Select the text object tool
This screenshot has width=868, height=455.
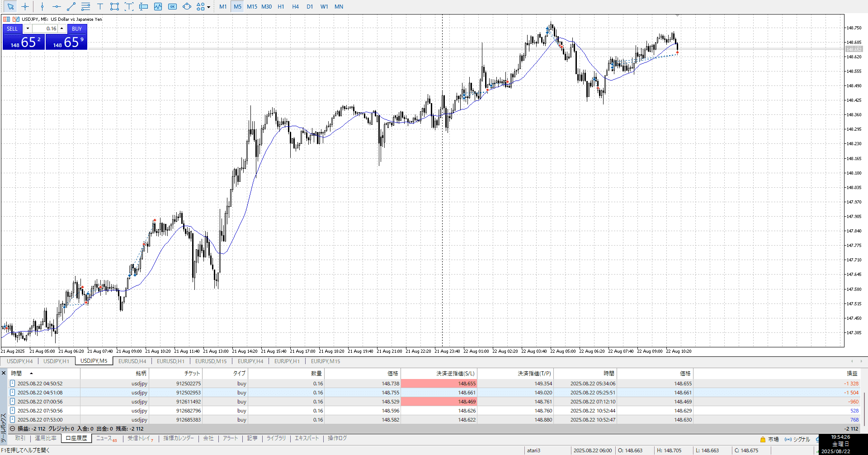click(x=100, y=7)
